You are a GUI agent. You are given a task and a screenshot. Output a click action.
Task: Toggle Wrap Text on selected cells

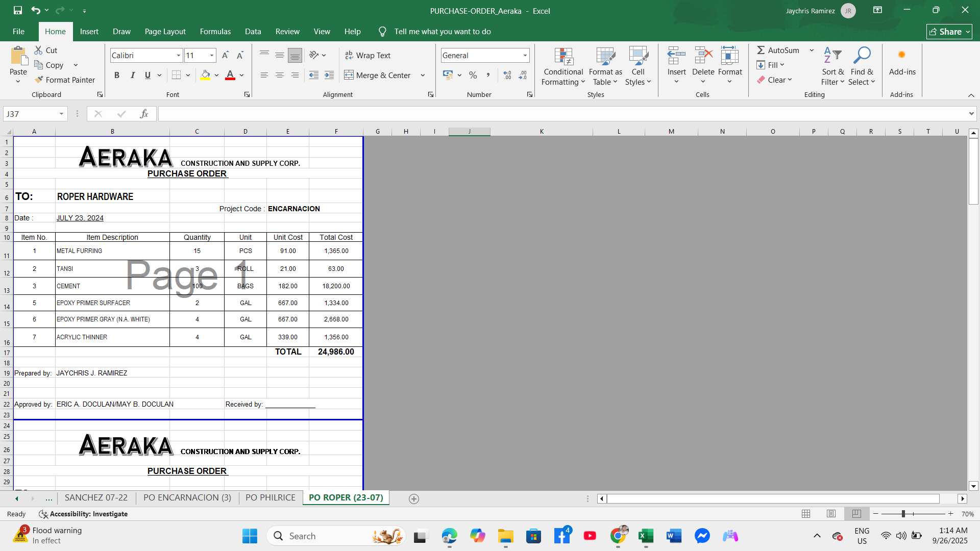(x=367, y=55)
